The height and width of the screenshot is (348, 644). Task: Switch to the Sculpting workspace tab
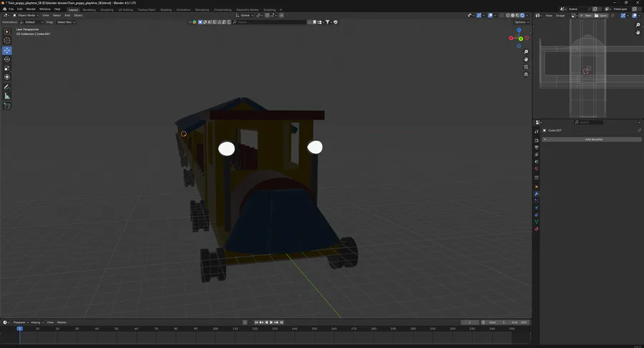pyautogui.click(x=107, y=10)
